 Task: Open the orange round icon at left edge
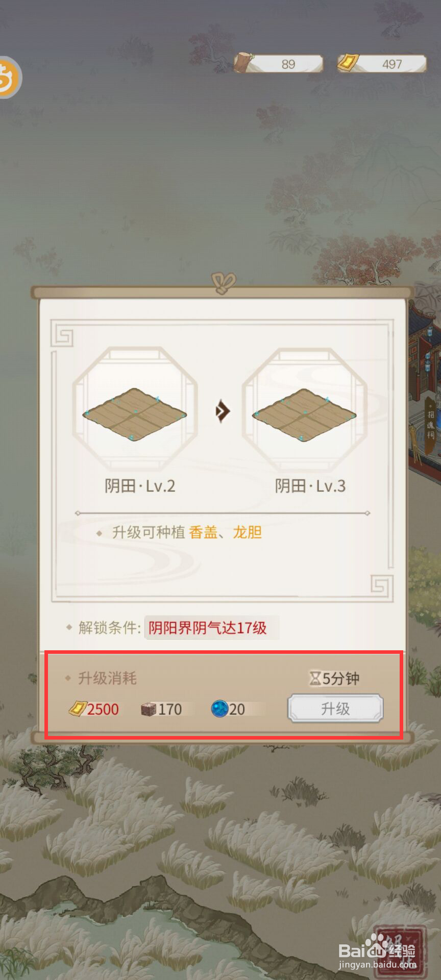coord(9,77)
